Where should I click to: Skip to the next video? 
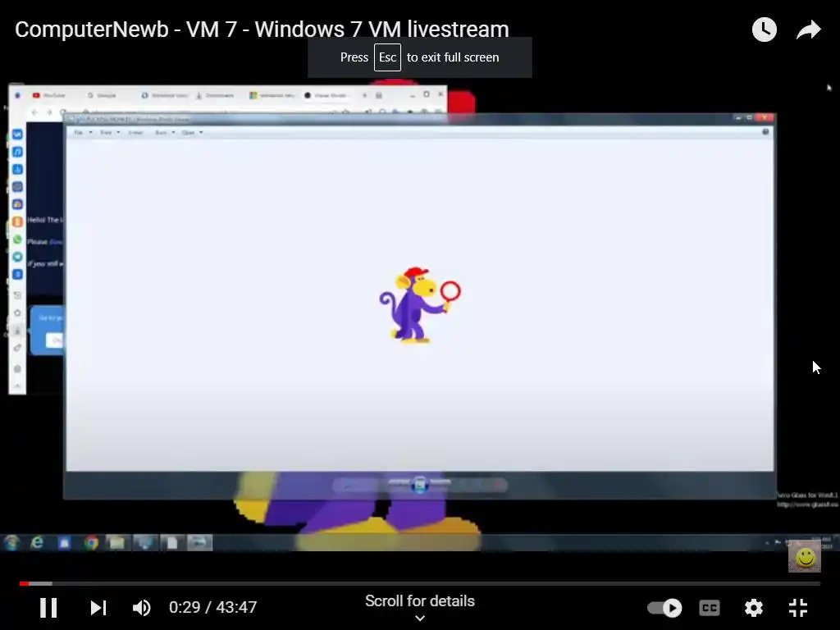98,608
